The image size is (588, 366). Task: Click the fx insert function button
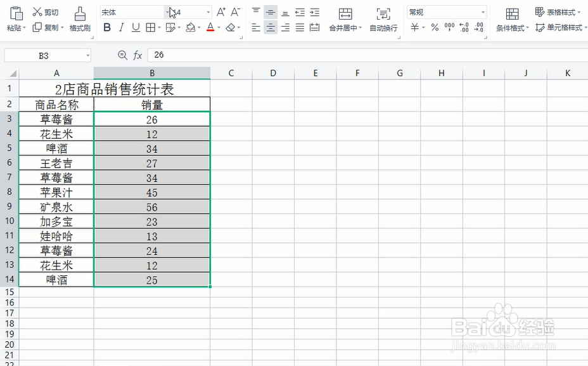(x=137, y=56)
